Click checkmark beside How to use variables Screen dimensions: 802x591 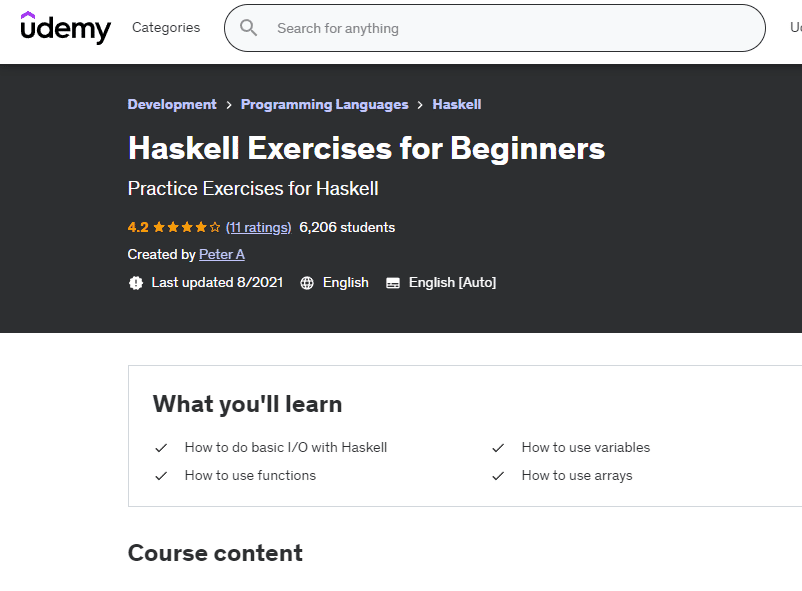(x=498, y=448)
